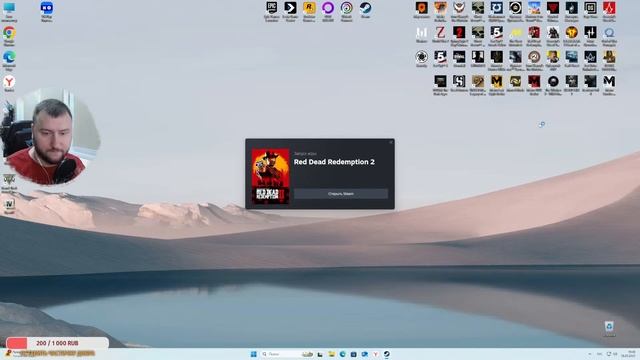Open the Google Chrome desktop shortcut
The width and height of the screenshot is (640, 360).
(9, 33)
